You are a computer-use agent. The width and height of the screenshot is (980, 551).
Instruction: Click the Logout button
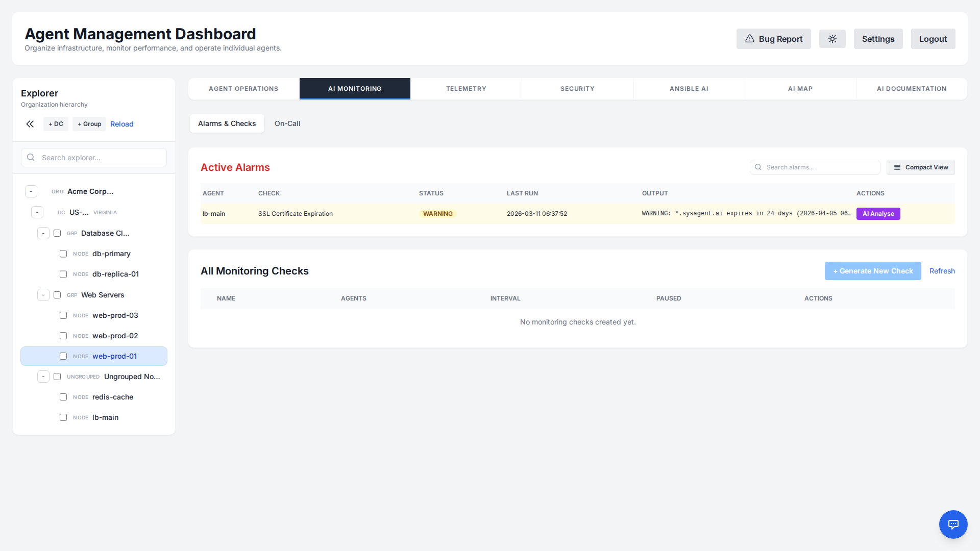(x=933, y=39)
